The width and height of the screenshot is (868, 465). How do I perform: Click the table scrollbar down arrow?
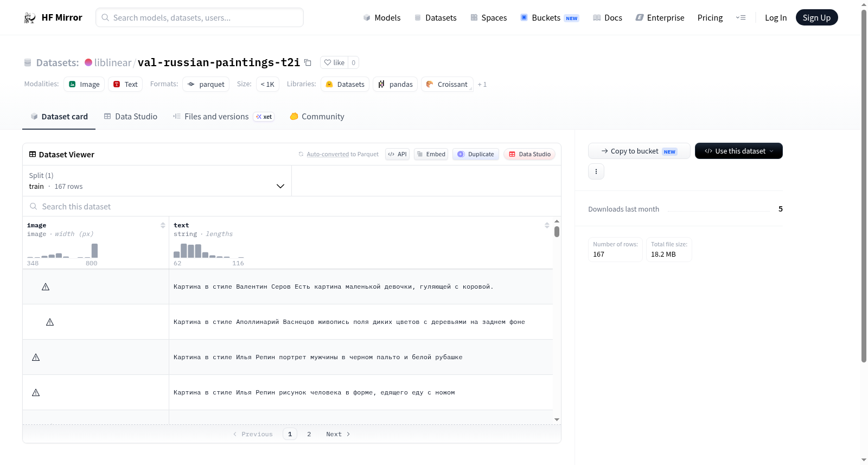click(557, 419)
